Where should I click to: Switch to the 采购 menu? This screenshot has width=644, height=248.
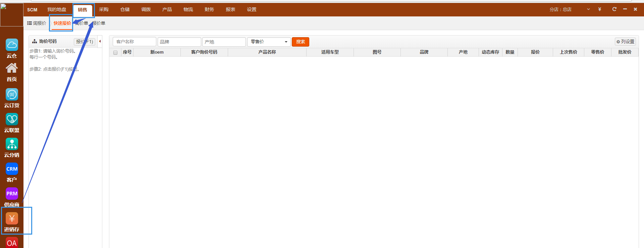[x=104, y=9]
